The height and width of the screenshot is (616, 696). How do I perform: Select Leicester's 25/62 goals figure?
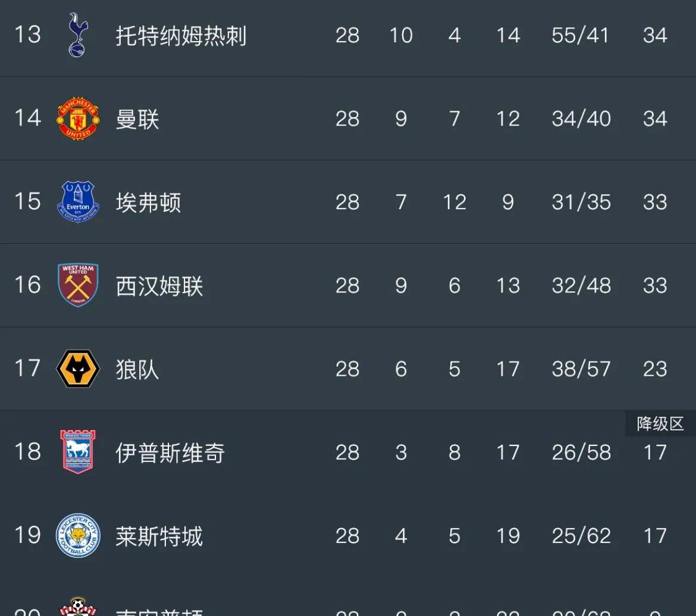pyautogui.click(x=581, y=536)
